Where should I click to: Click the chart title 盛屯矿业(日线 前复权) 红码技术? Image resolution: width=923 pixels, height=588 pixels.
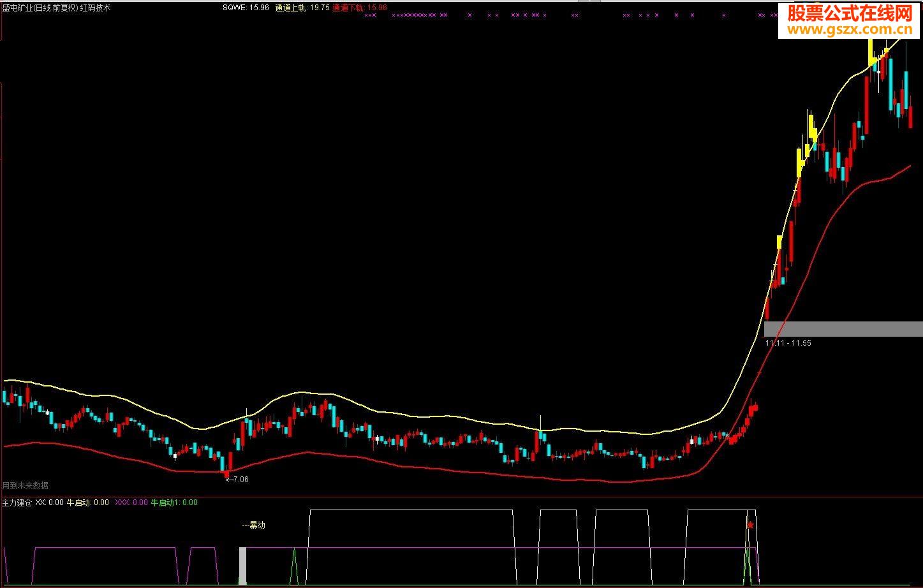tap(56, 8)
